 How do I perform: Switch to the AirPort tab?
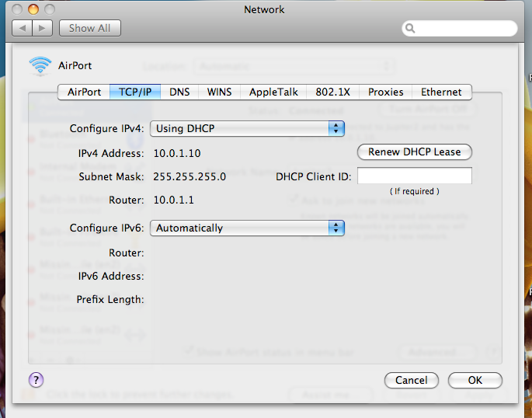tap(84, 92)
